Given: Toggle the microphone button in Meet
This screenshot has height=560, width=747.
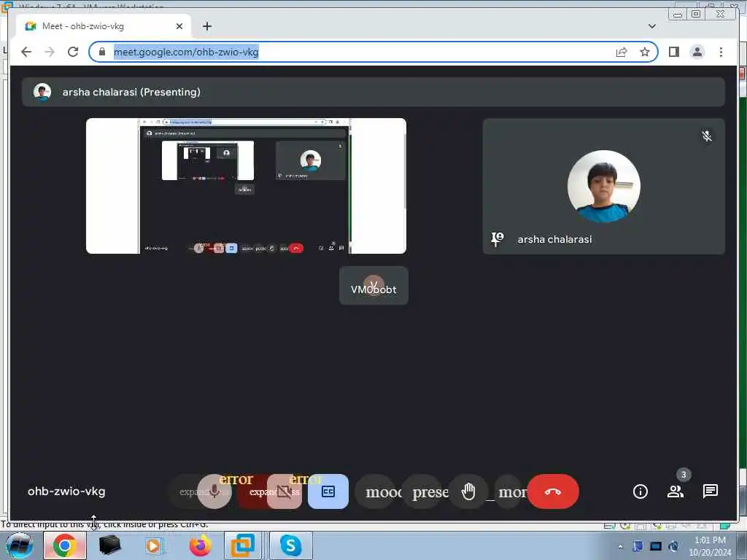Looking at the screenshot, I should coord(214,491).
